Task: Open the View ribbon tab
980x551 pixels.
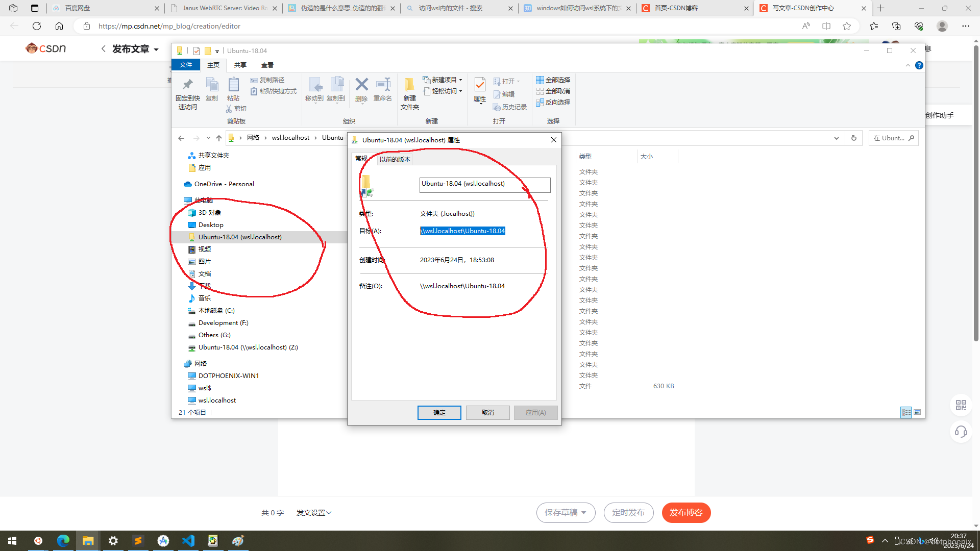Action: click(x=267, y=65)
